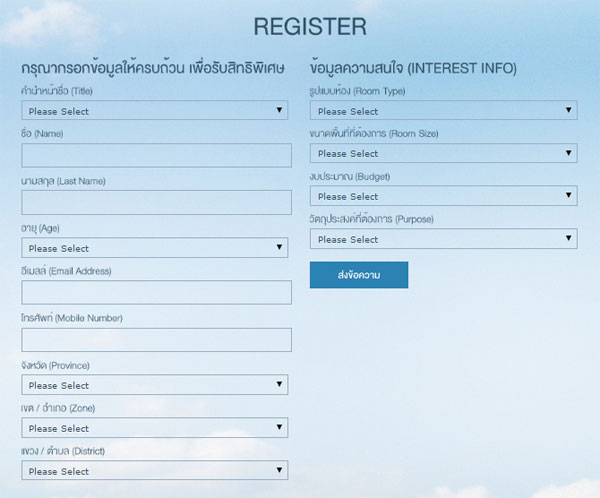
Task: Click the อีเมลล์ (Email Address) label text
Action: click(66, 271)
